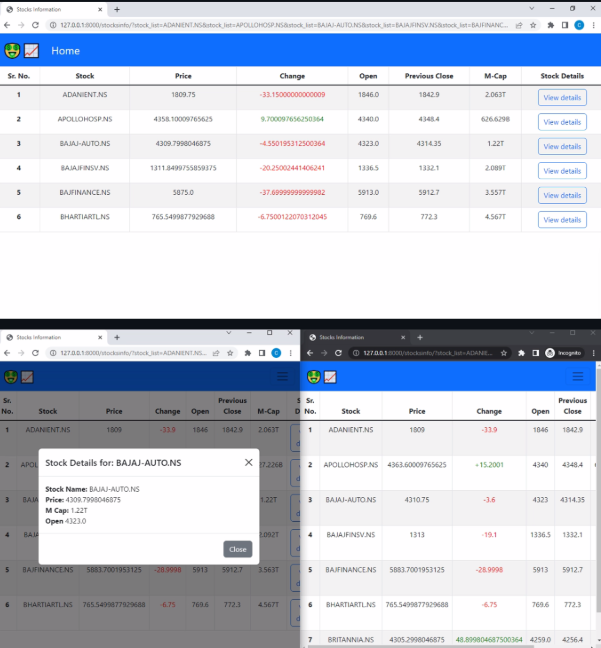
Task: Go back in the top browser window
Action: (x=7, y=25)
